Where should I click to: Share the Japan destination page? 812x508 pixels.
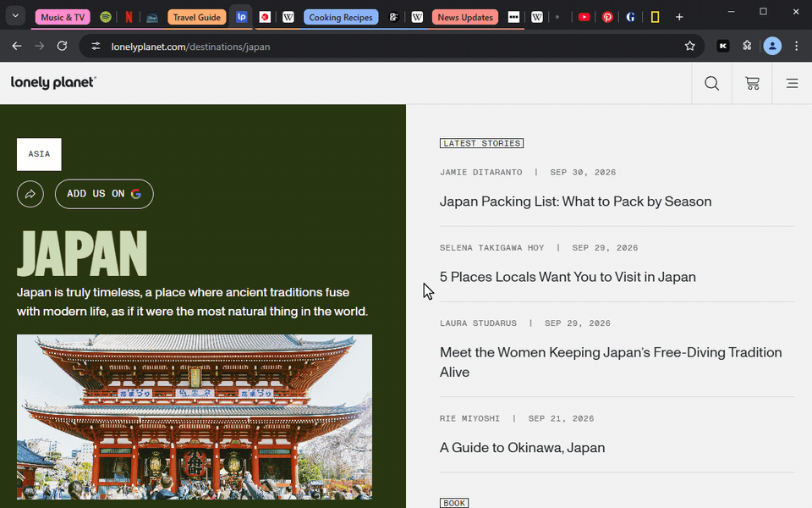[30, 194]
